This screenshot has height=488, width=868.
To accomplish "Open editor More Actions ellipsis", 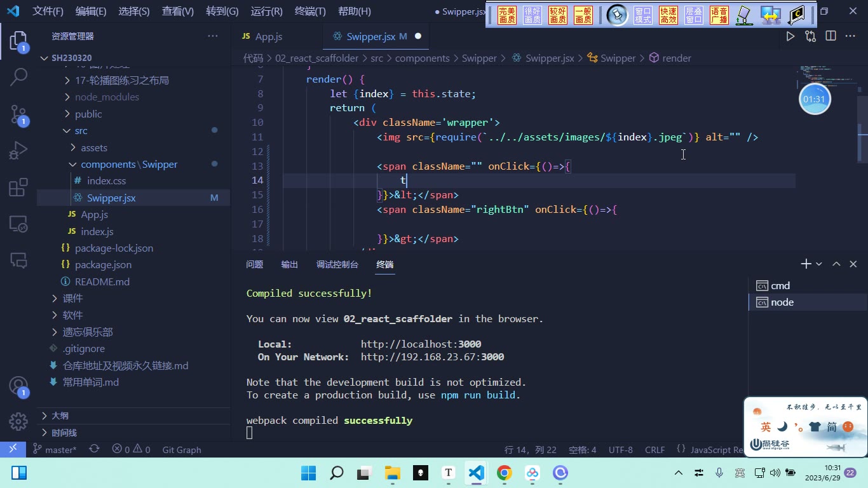I will 850,36.
